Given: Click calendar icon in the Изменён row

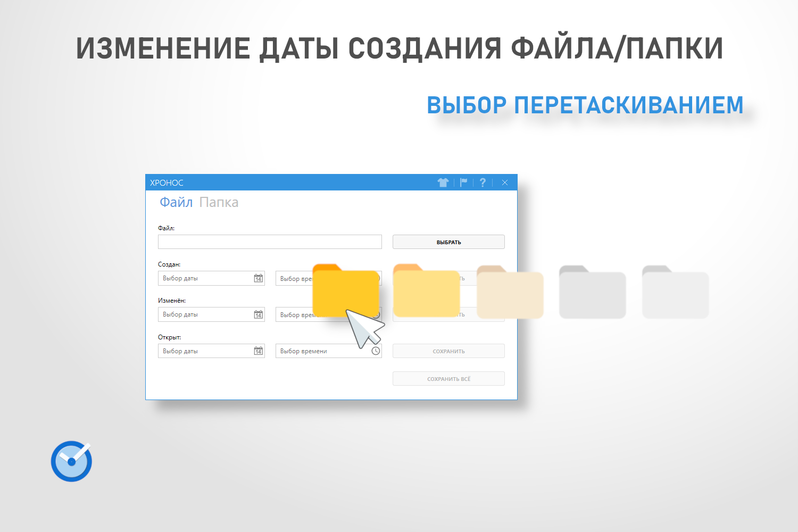Looking at the screenshot, I should 259,314.
